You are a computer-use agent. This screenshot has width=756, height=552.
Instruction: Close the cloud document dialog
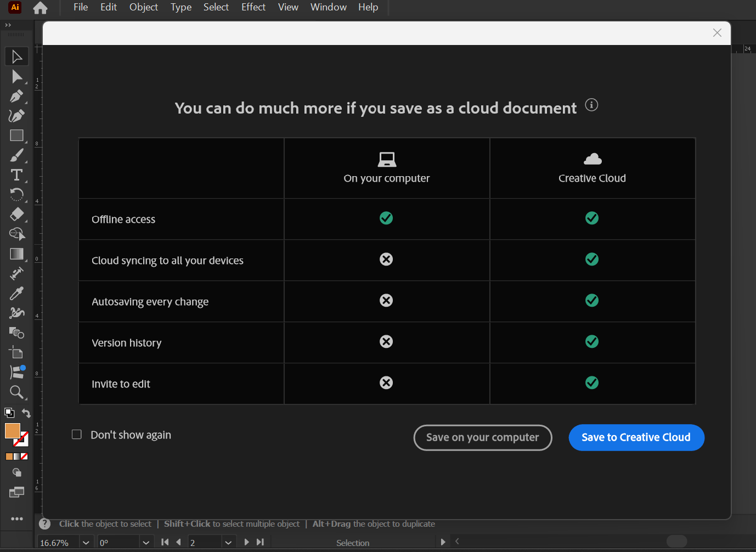point(717,33)
